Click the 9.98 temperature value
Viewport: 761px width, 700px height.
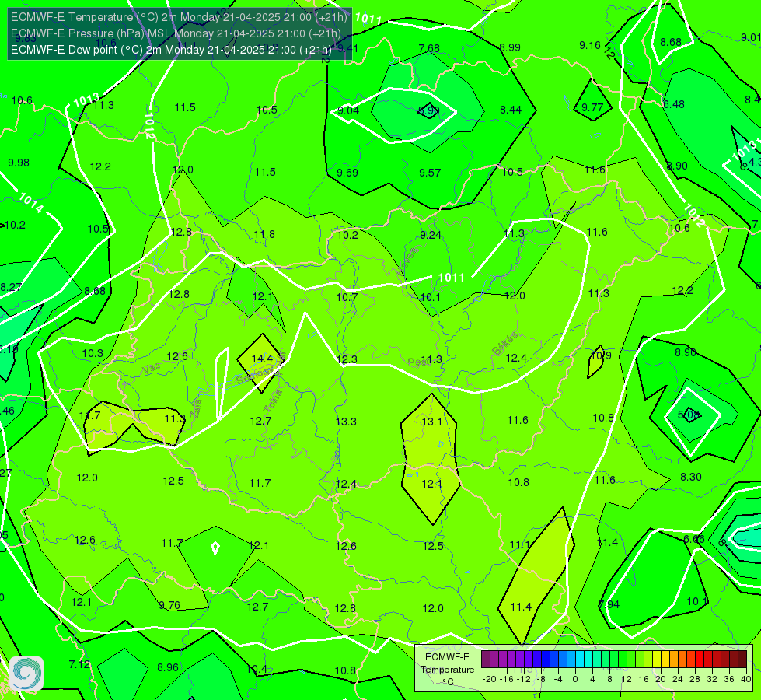click(19, 163)
